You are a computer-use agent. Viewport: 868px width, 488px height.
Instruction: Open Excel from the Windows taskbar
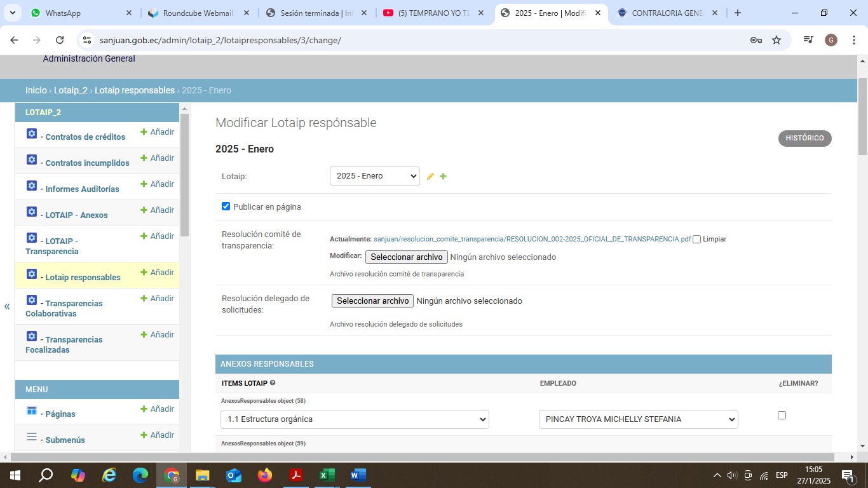click(327, 475)
